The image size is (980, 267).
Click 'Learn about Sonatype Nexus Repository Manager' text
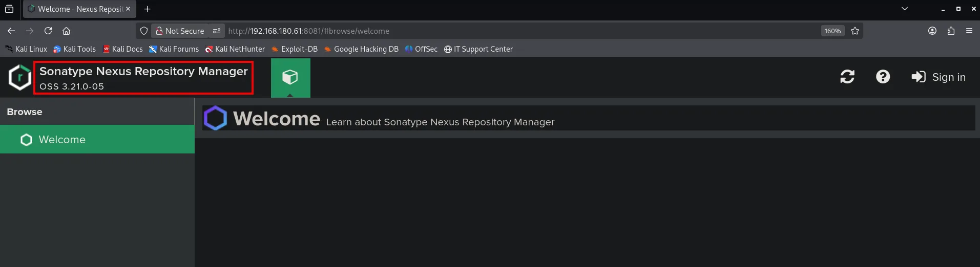[x=440, y=122]
